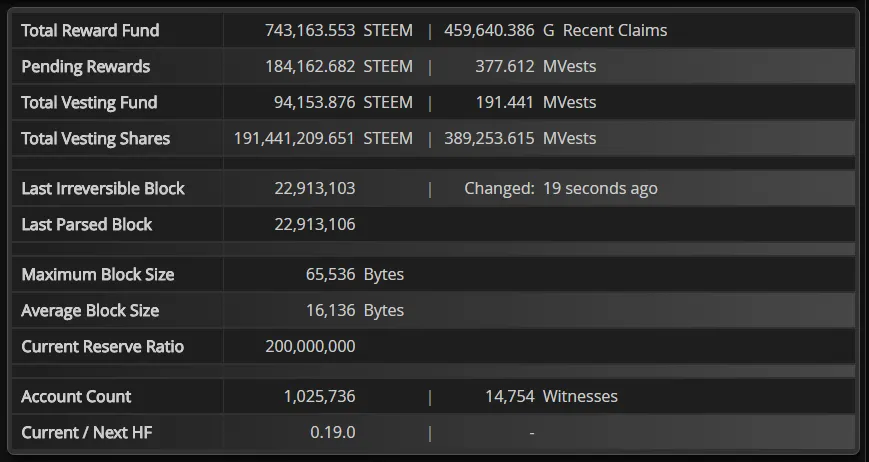Select block number 22,913,103

(315, 188)
